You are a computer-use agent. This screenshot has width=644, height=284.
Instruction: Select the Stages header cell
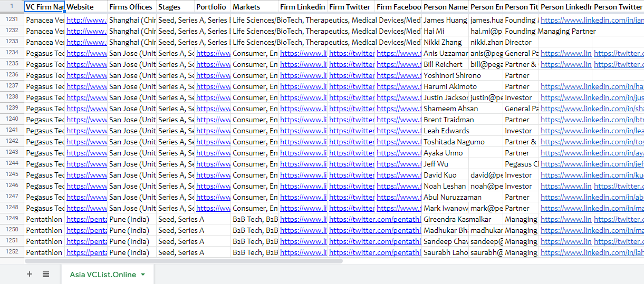pos(175,7)
